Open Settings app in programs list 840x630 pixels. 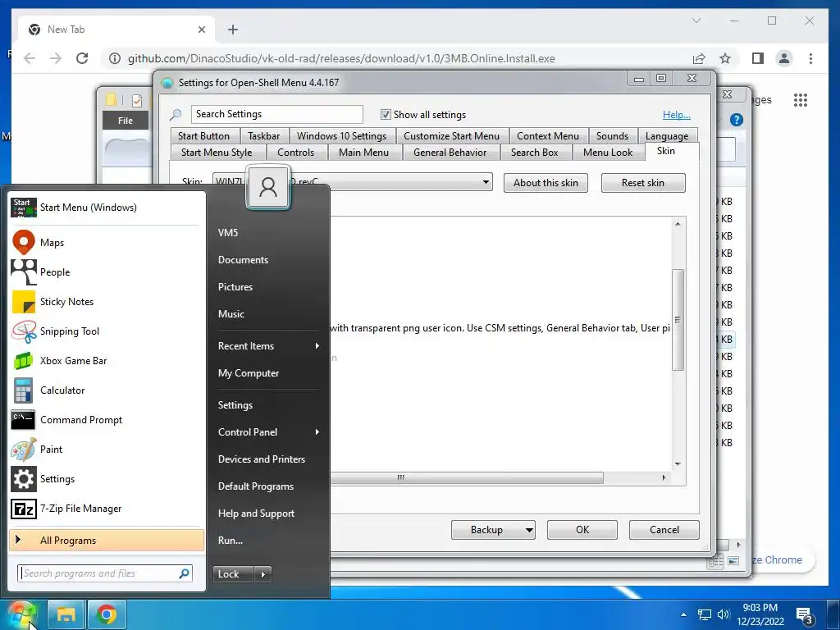pyautogui.click(x=107, y=479)
